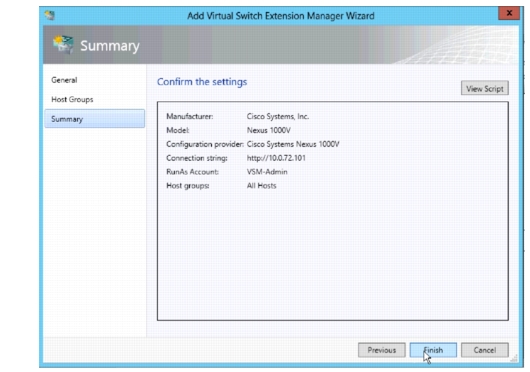Cancel the wizard
Image resolution: width=530 pixels, height=372 pixels.
point(484,350)
